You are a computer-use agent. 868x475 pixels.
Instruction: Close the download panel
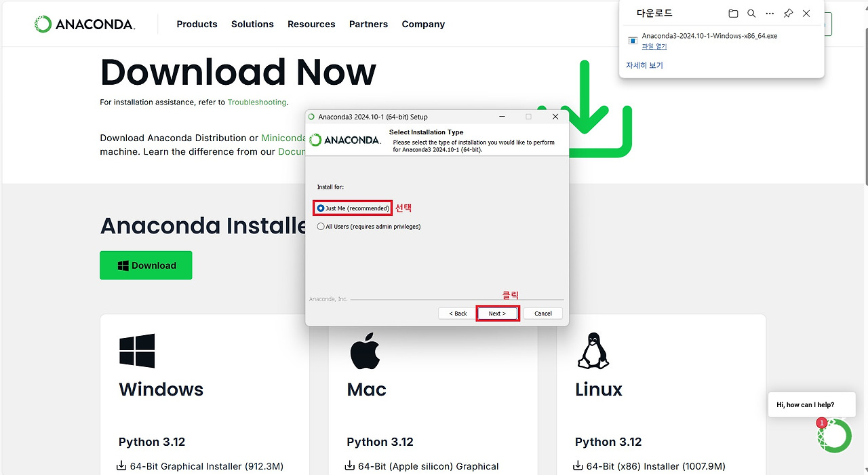tap(806, 14)
